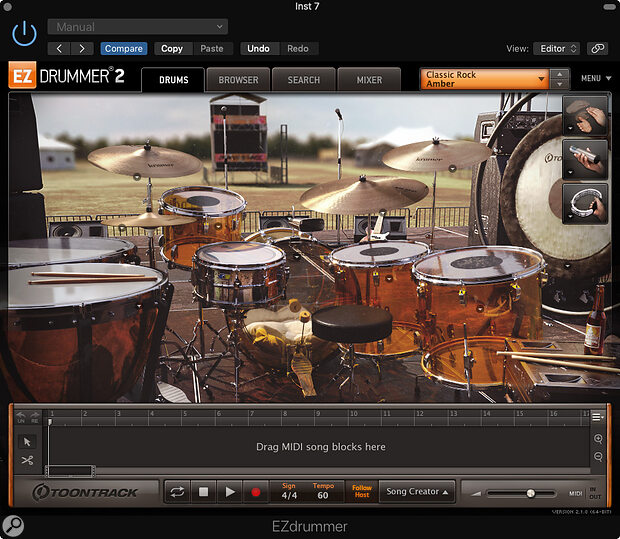Click the Sign 4/4 time signature field
The width and height of the screenshot is (620, 539).
(x=289, y=491)
